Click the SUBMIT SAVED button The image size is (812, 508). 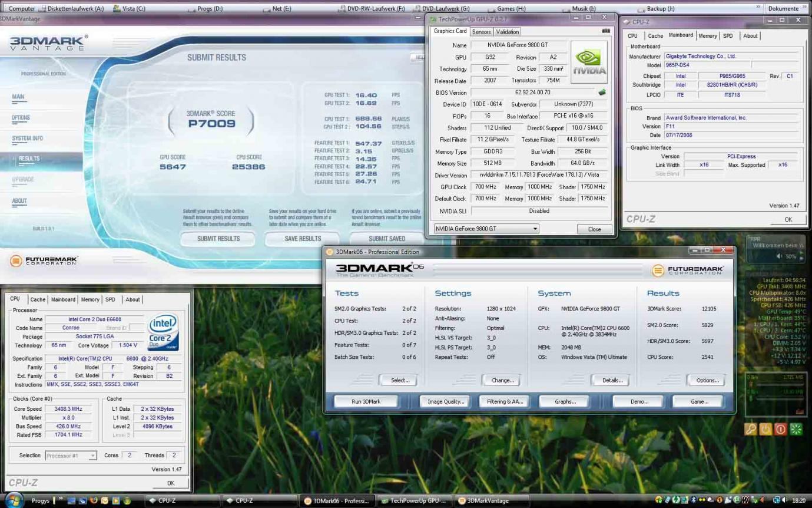(x=386, y=239)
